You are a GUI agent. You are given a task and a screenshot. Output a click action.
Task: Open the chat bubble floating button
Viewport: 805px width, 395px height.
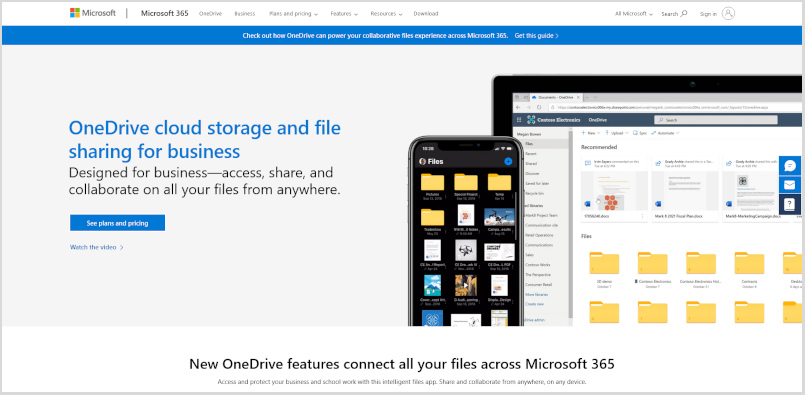(790, 166)
